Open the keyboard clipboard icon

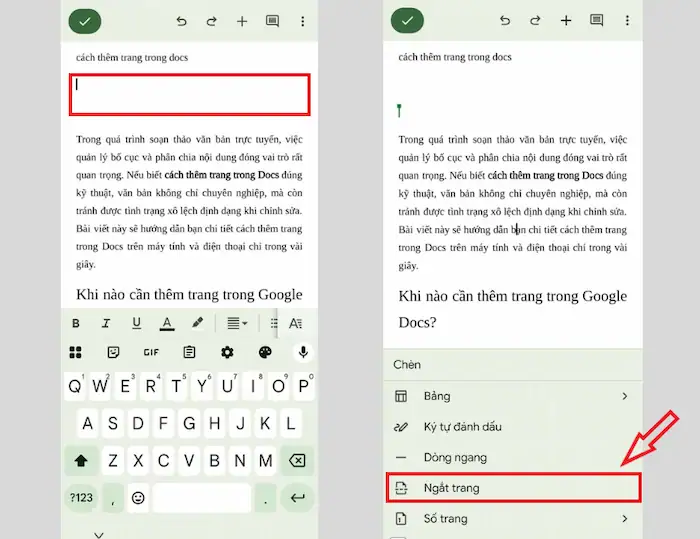coord(189,352)
